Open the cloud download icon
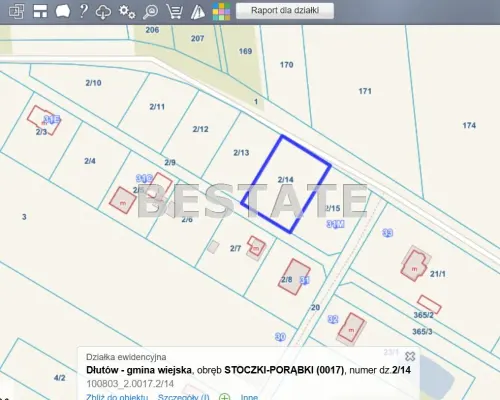500x400 pixels. click(103, 12)
